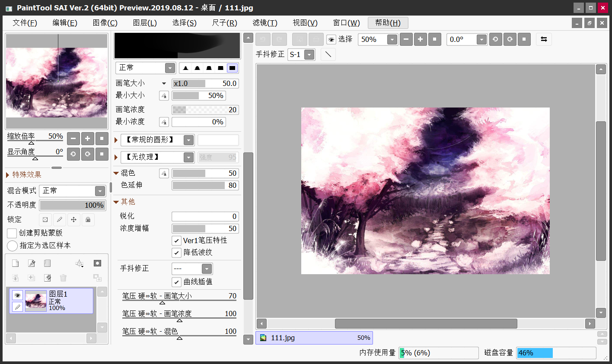Adjust the layer 不透明度 slider
This screenshot has width=612, height=364.
73,205
